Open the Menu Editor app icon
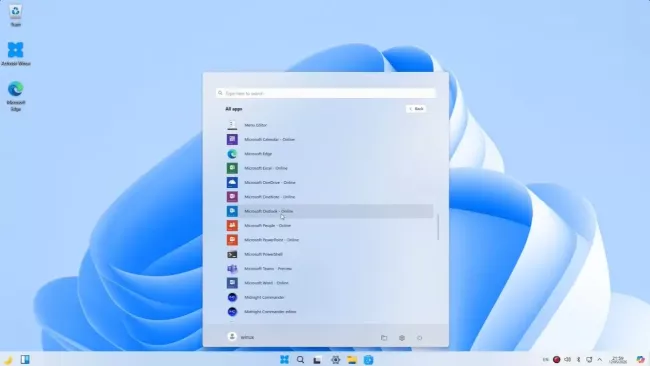Image resolution: width=650 pixels, height=366 pixels. pos(232,125)
